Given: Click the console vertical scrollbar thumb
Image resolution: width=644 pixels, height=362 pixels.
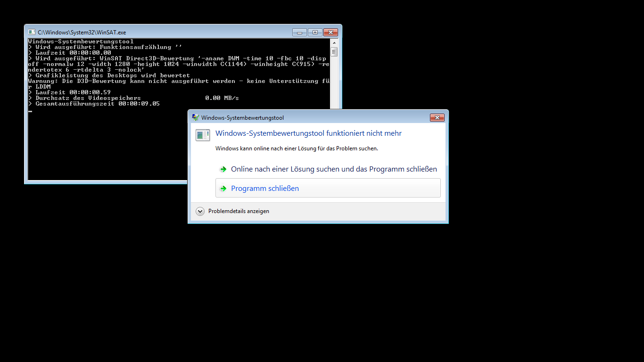Looking at the screenshot, I should pyautogui.click(x=334, y=52).
